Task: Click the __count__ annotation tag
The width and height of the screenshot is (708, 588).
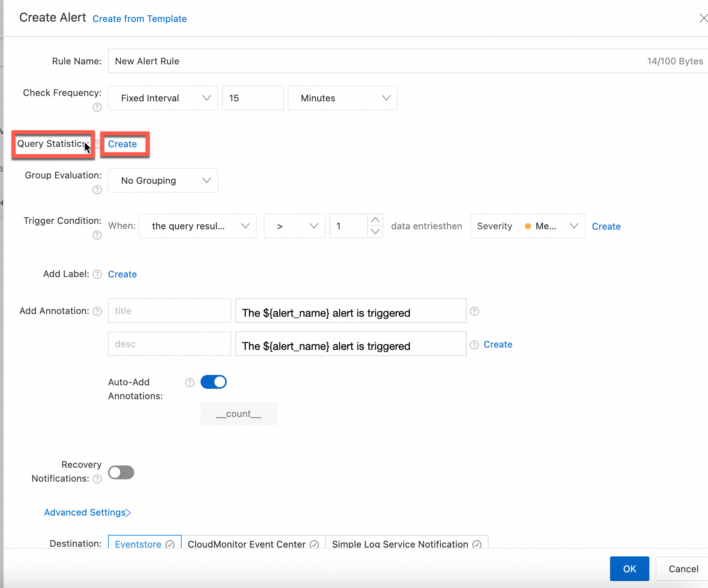Action: pyautogui.click(x=239, y=413)
